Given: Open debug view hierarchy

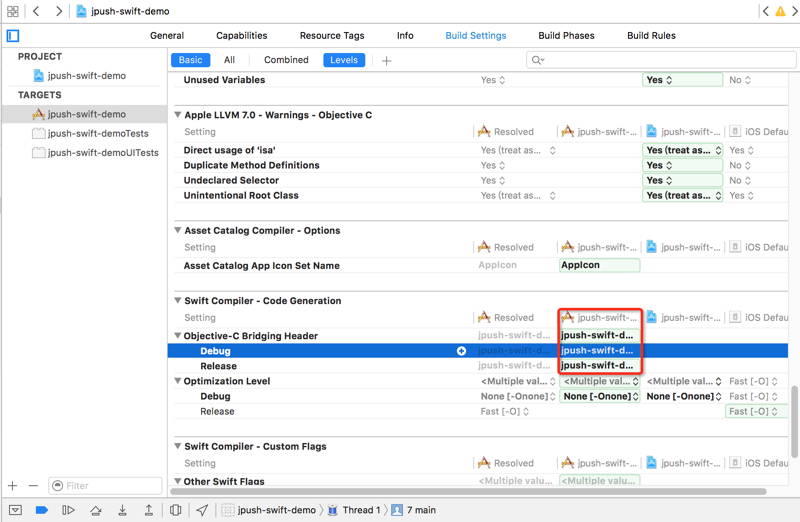Looking at the screenshot, I should [x=176, y=510].
